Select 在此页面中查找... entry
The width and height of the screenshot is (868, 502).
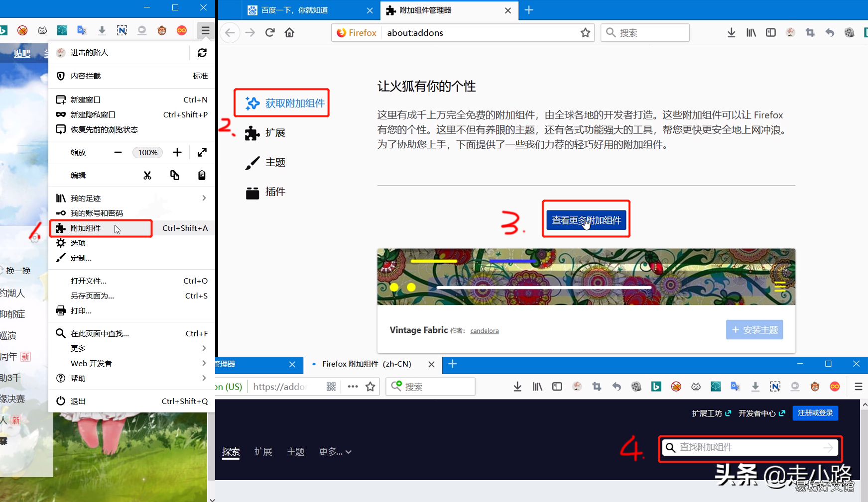132,333
